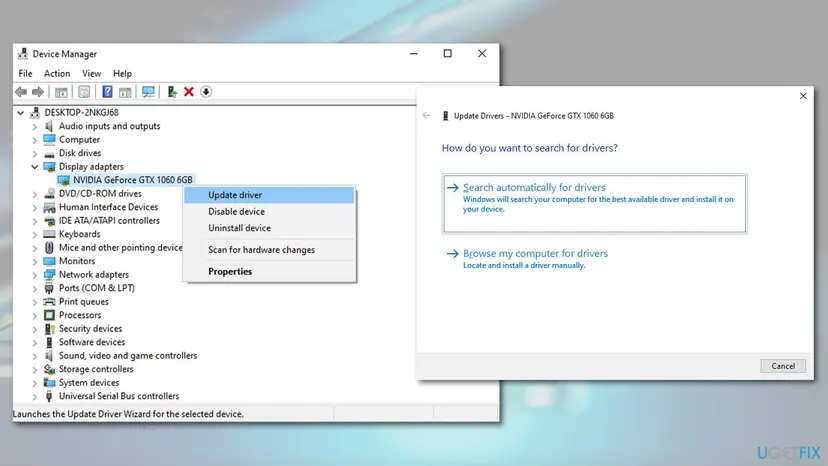Click the Ports (COM & LPT) icon
Image resolution: width=828 pixels, height=466 pixels.
pyautogui.click(x=49, y=288)
